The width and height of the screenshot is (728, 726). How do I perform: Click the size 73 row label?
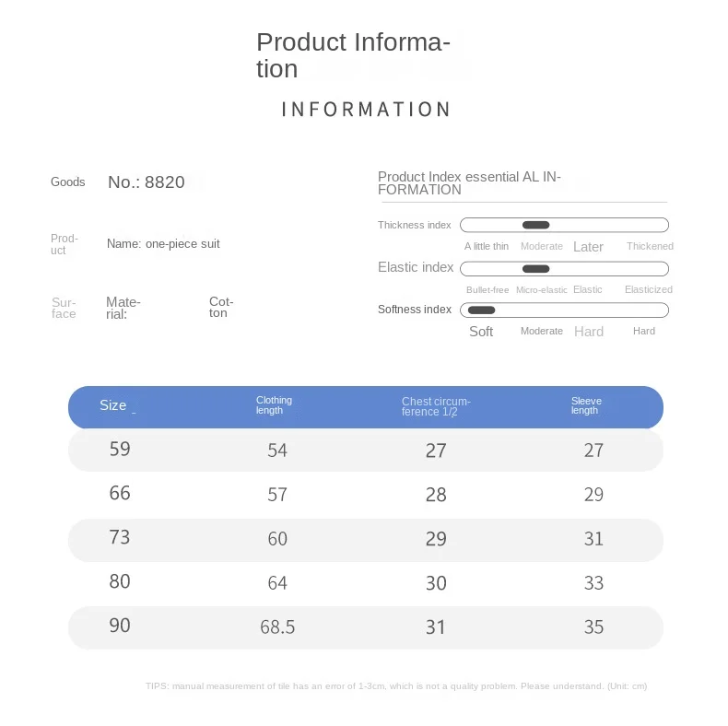(x=120, y=537)
